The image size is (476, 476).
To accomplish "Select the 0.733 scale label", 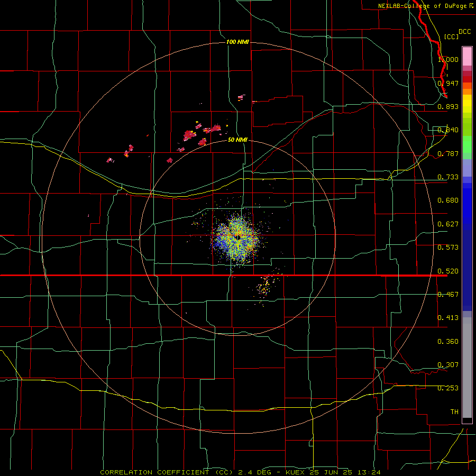I will point(448,177).
